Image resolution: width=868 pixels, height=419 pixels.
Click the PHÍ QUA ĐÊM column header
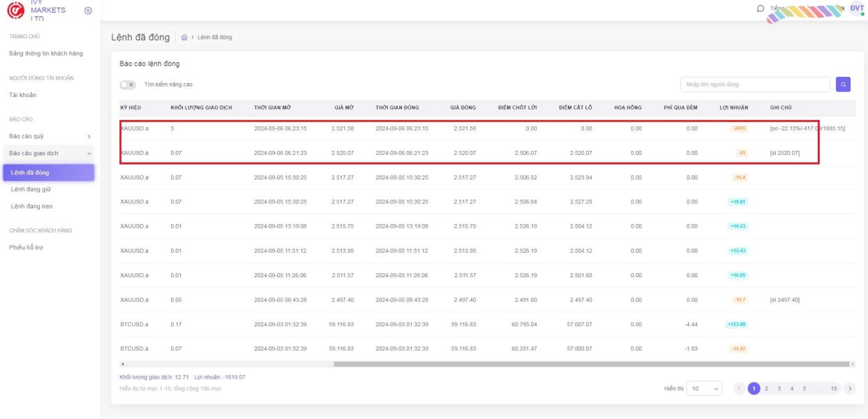point(680,108)
